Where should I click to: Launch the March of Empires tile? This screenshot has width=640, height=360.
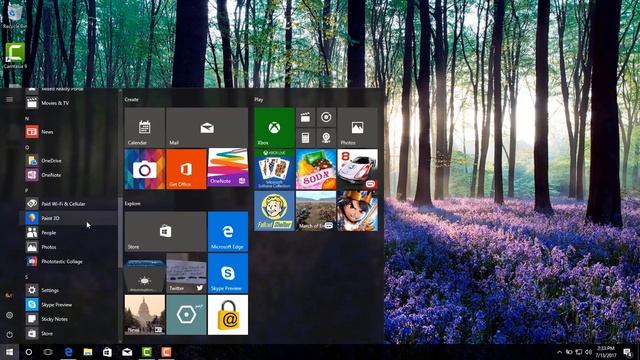point(316,211)
